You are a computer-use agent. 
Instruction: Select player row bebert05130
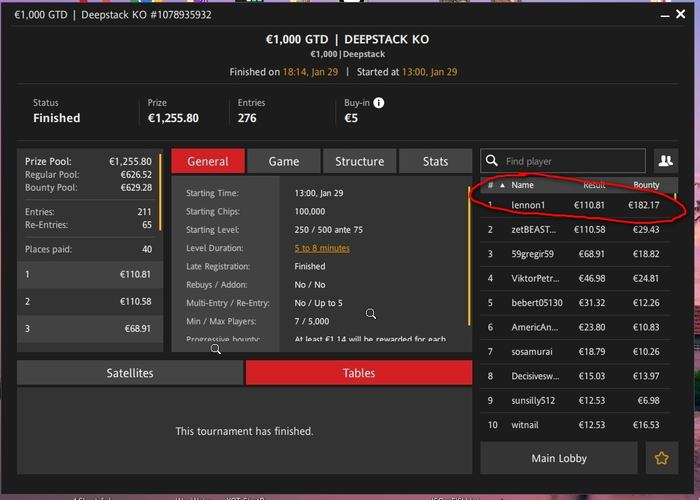click(576, 303)
